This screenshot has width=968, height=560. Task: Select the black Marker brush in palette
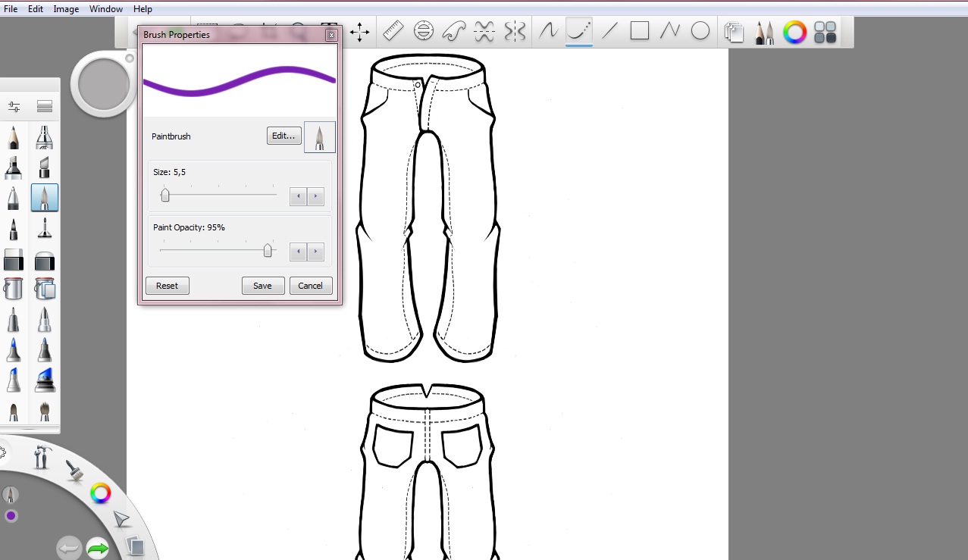pyautogui.click(x=13, y=167)
